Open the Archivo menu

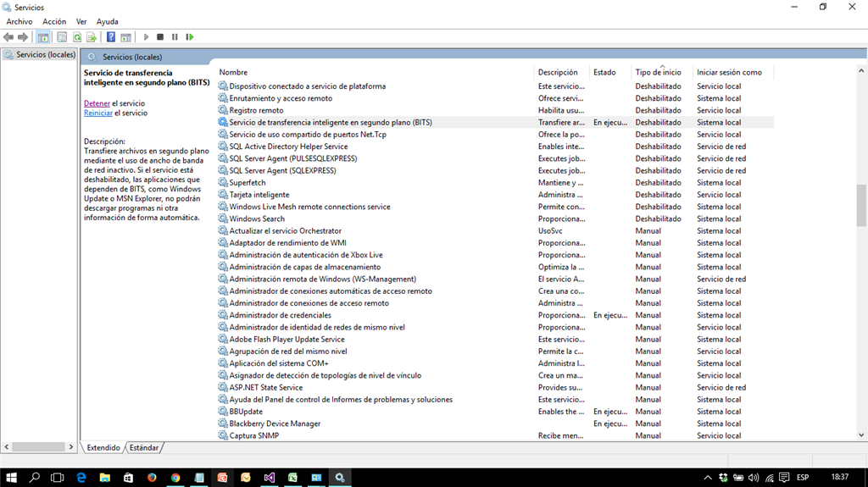click(19, 21)
